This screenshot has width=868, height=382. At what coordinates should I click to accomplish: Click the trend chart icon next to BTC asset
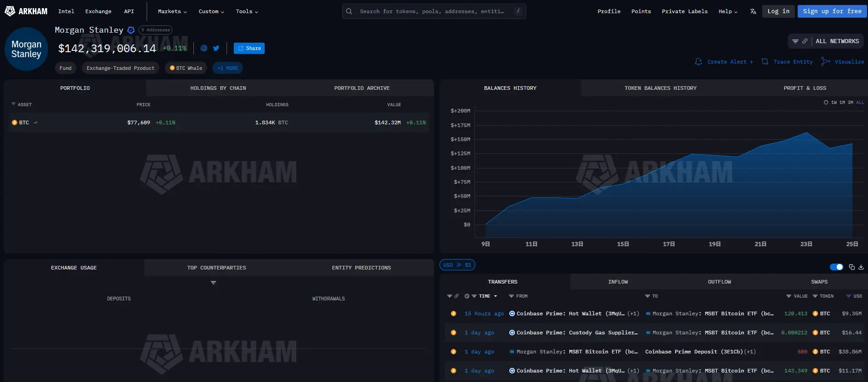tap(35, 122)
